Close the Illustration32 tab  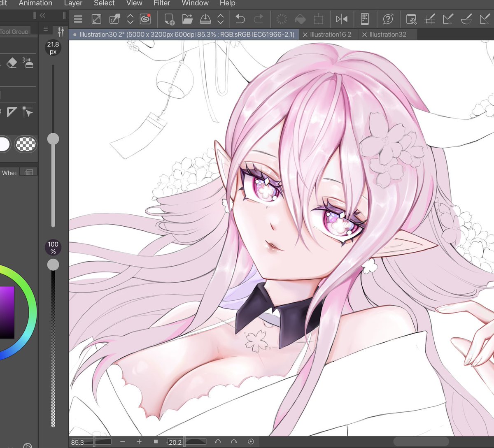(364, 35)
